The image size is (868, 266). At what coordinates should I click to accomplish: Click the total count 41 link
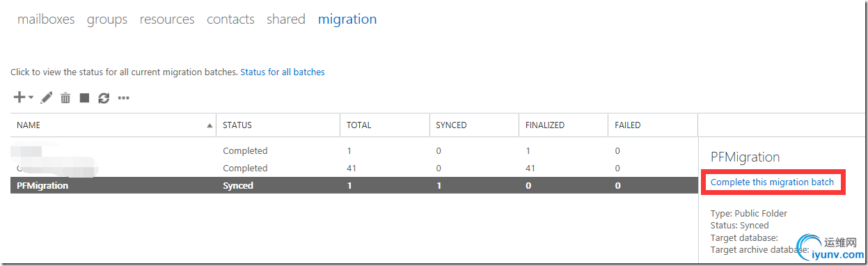click(x=352, y=169)
